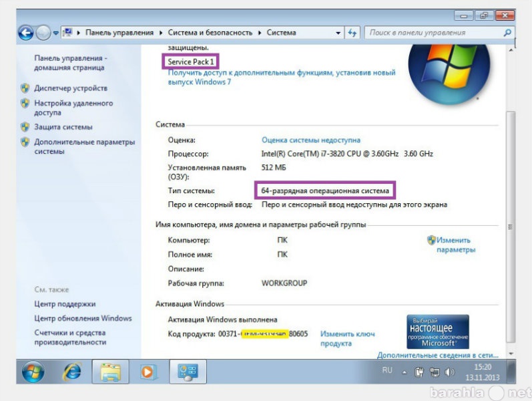The width and height of the screenshot is (532, 401).
Task: Click the refresh button in address bar
Action: point(352,33)
